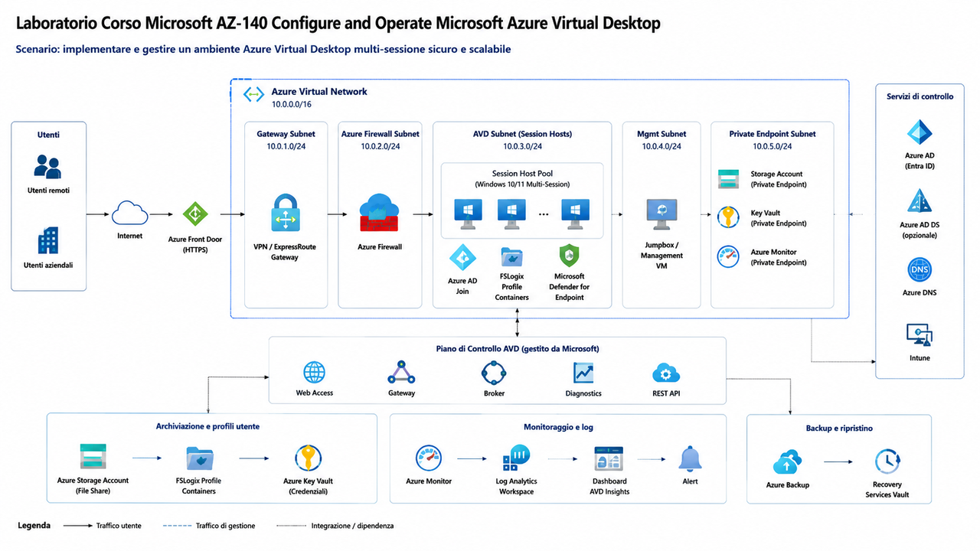The height and width of the screenshot is (551, 980).
Task: Select the 'Private Endpoint Subnet' heading
Action: [772, 134]
